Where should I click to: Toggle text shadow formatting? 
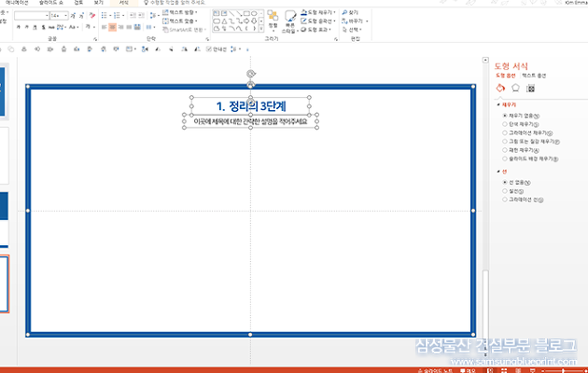tap(44, 27)
